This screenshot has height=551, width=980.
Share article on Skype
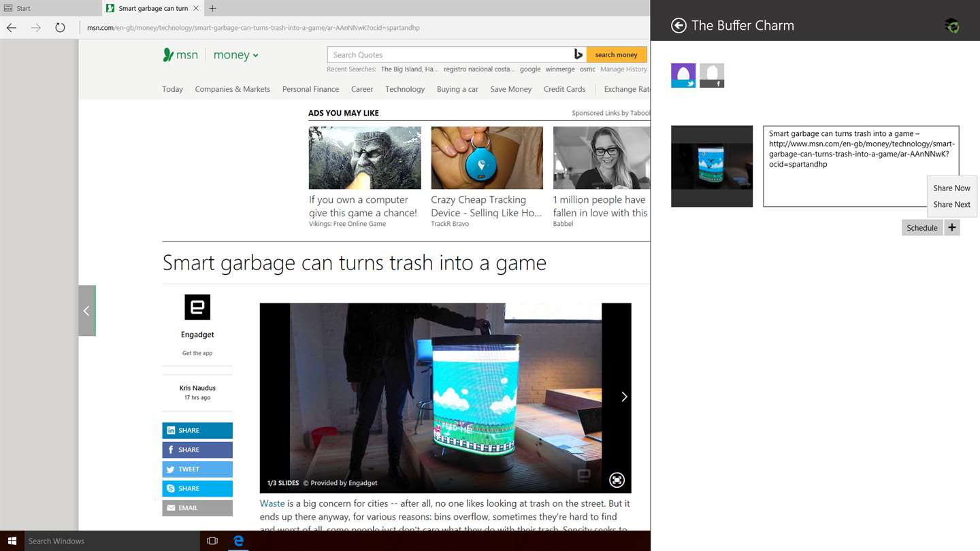pos(197,488)
